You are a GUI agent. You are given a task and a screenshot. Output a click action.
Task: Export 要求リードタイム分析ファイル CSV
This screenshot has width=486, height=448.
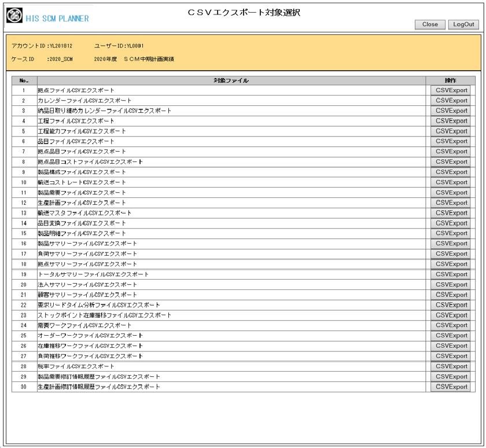(x=450, y=305)
